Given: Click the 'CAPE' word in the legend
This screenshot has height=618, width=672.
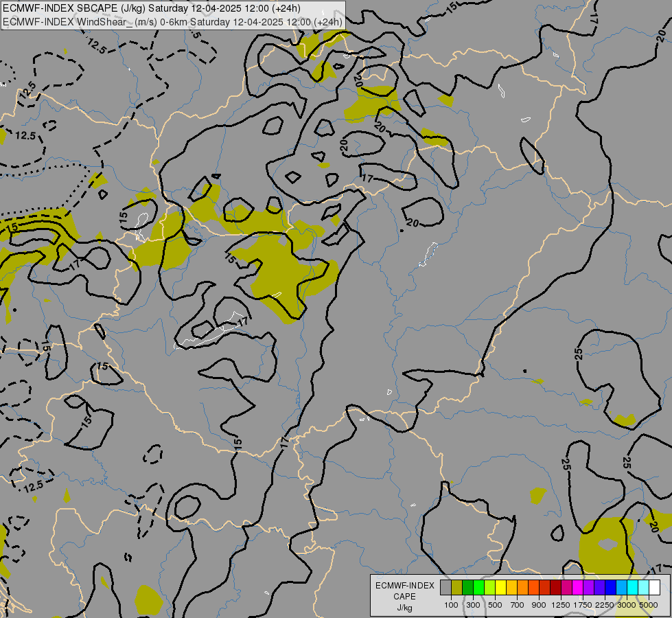Looking at the screenshot, I should (405, 597).
